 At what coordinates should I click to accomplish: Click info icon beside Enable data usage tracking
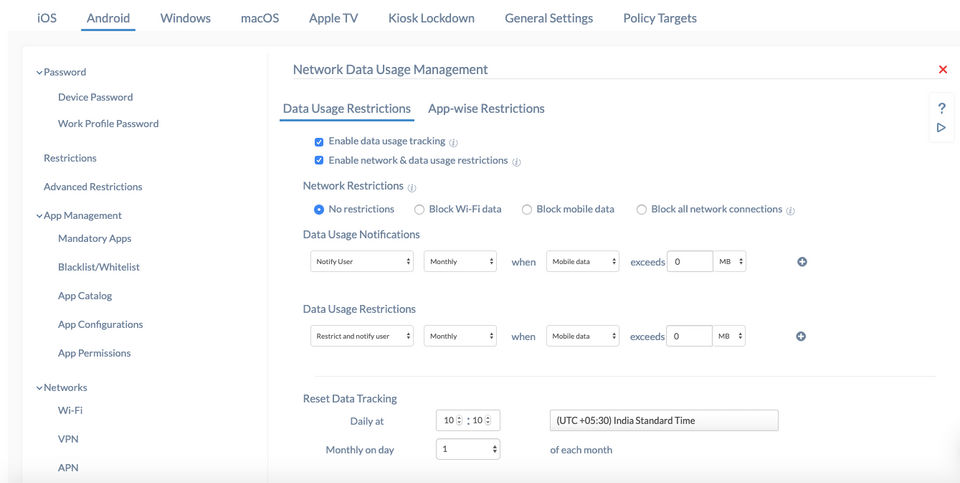[453, 143]
